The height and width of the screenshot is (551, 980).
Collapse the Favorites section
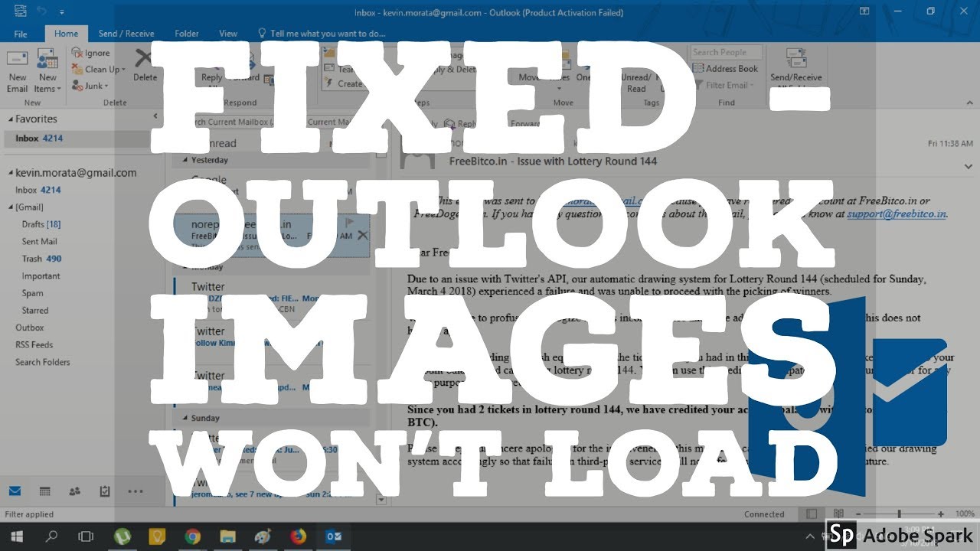click(x=11, y=119)
